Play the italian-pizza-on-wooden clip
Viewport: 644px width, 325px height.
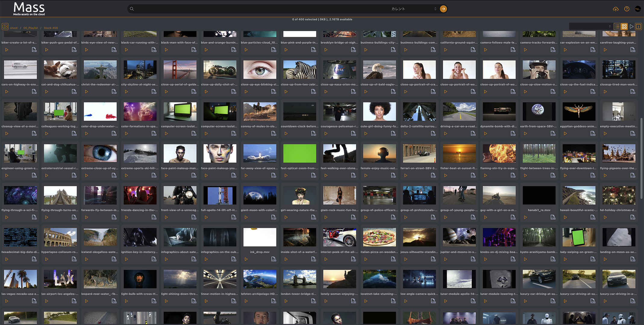tap(366, 259)
